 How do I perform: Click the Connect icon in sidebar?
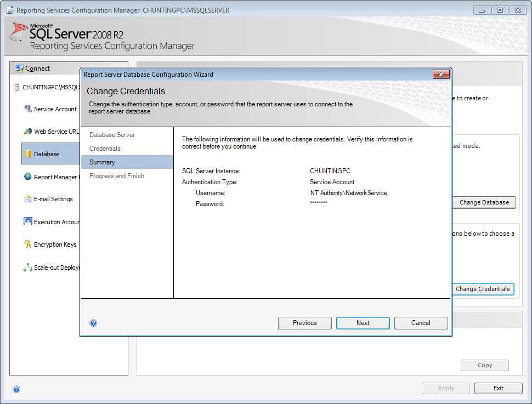click(x=19, y=69)
